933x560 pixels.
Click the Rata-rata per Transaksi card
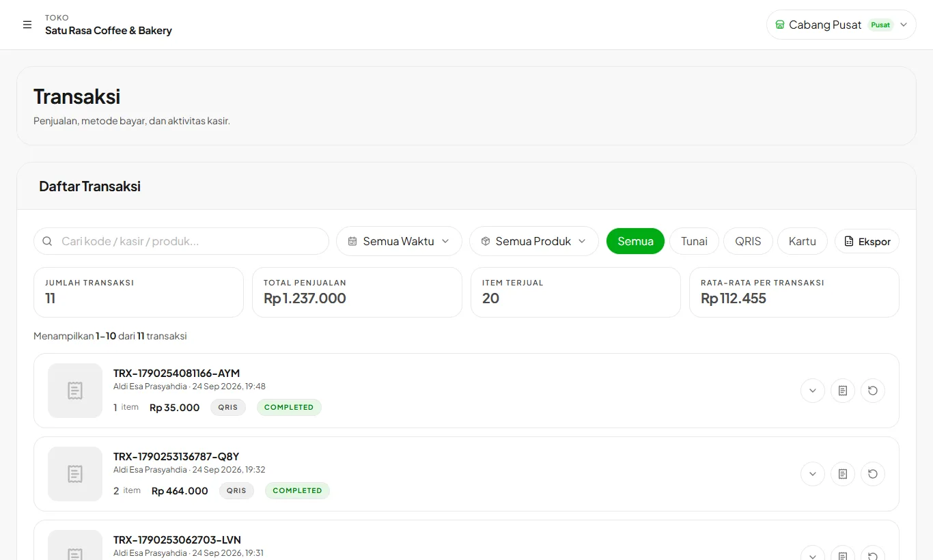[x=794, y=292]
